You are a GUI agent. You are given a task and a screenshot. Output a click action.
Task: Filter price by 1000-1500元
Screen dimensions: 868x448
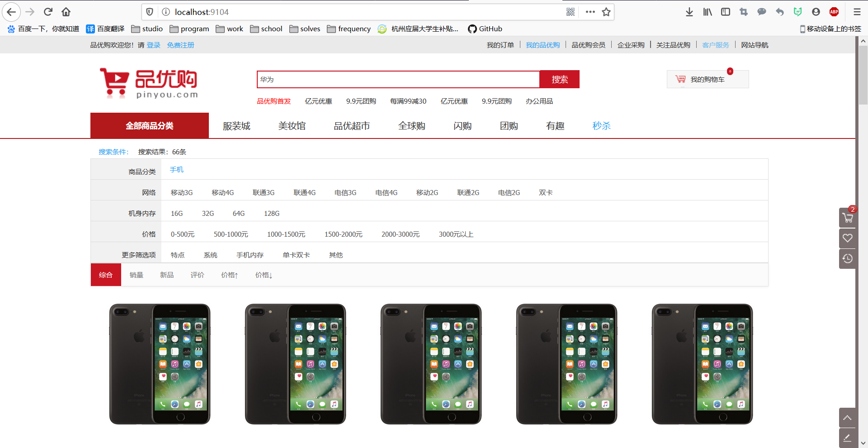pyautogui.click(x=286, y=234)
